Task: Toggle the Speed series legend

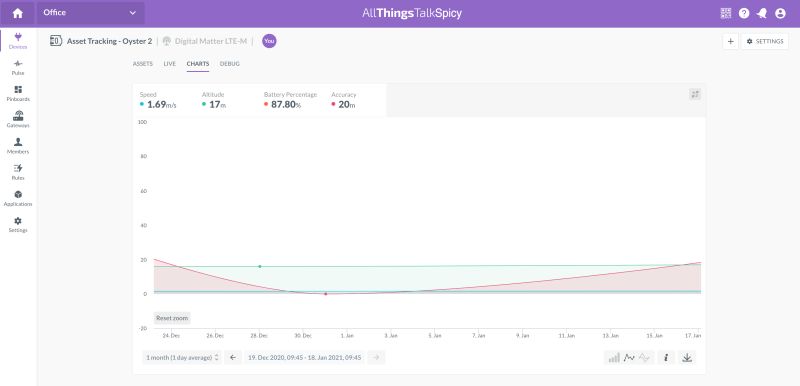Action: coord(158,100)
